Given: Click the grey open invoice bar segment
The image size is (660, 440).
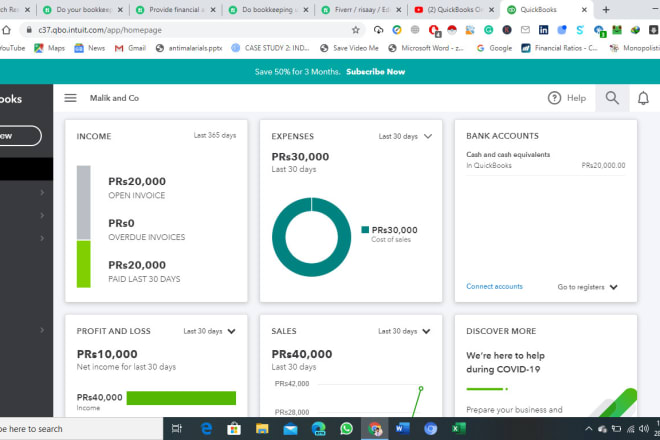Looking at the screenshot, I should 83,203.
